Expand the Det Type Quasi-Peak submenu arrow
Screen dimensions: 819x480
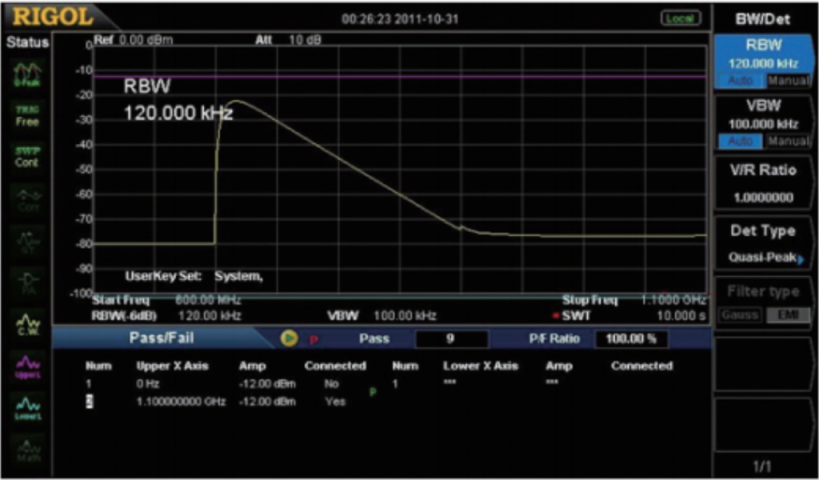pyautogui.click(x=801, y=259)
